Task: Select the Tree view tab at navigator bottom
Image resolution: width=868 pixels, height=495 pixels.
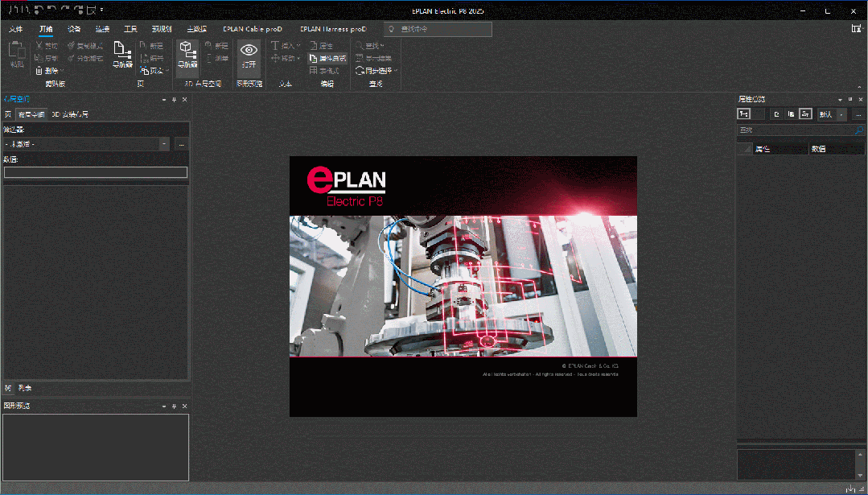Action: click(8, 388)
